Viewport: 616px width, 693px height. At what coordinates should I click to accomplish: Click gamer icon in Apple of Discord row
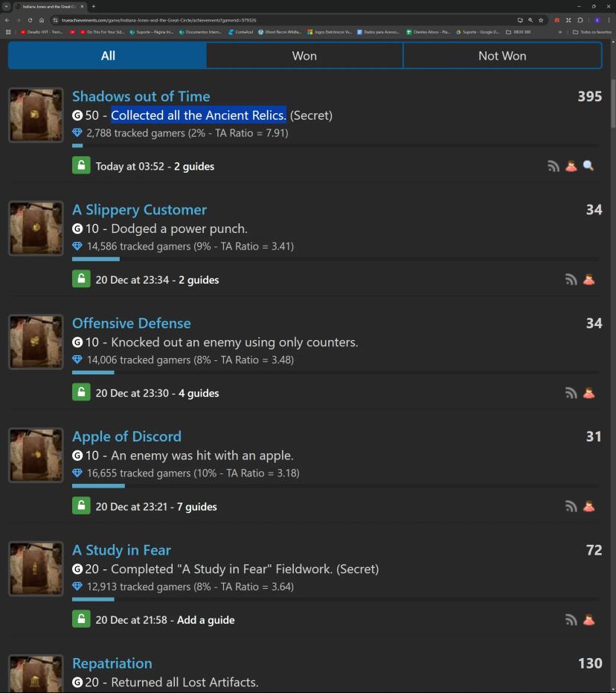[588, 506]
